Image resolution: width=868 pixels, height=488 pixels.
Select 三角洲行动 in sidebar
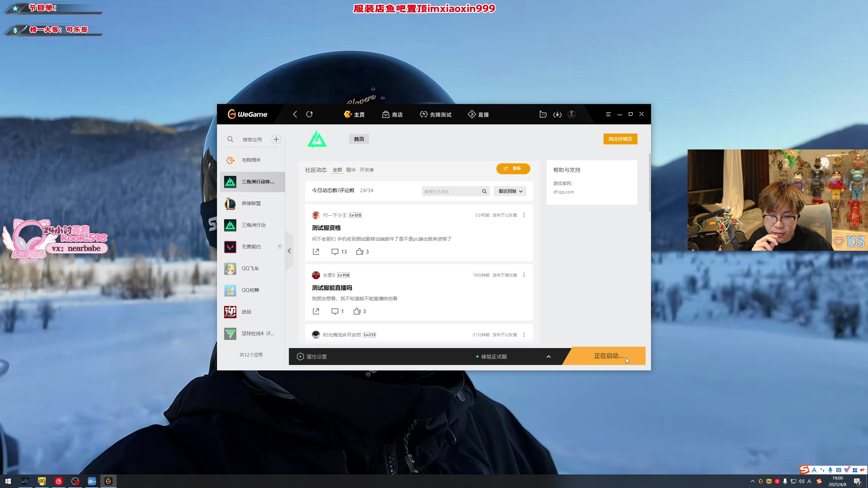point(252,225)
